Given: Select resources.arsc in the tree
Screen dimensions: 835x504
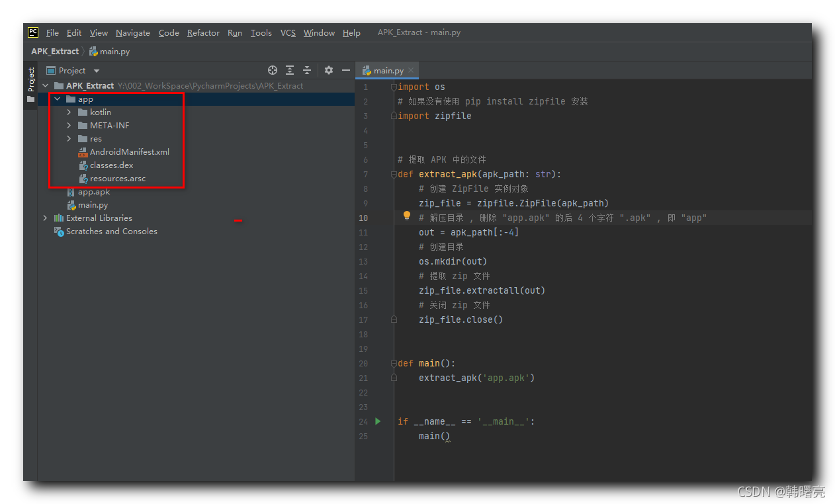Looking at the screenshot, I should pyautogui.click(x=118, y=179).
